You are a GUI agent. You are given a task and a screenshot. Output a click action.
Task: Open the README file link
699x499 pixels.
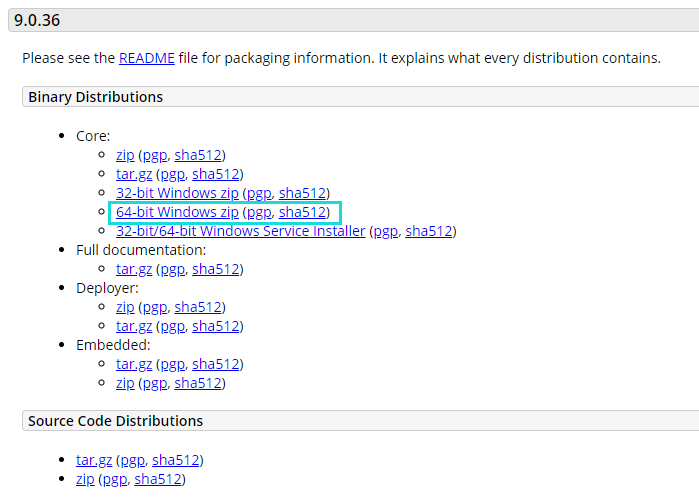(x=147, y=58)
